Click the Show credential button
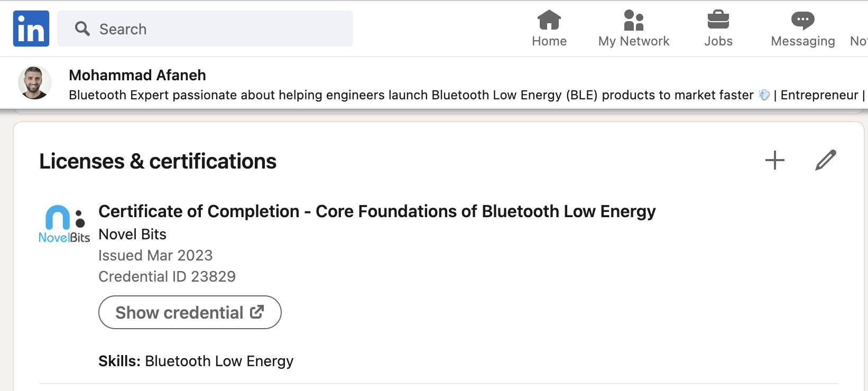The width and height of the screenshot is (868, 391). pyautogui.click(x=190, y=312)
